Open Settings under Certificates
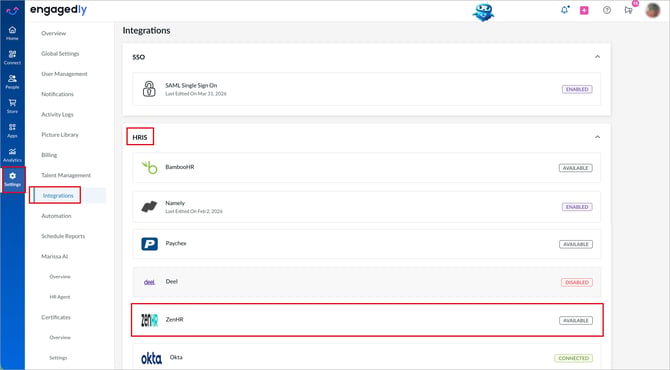 coord(58,358)
